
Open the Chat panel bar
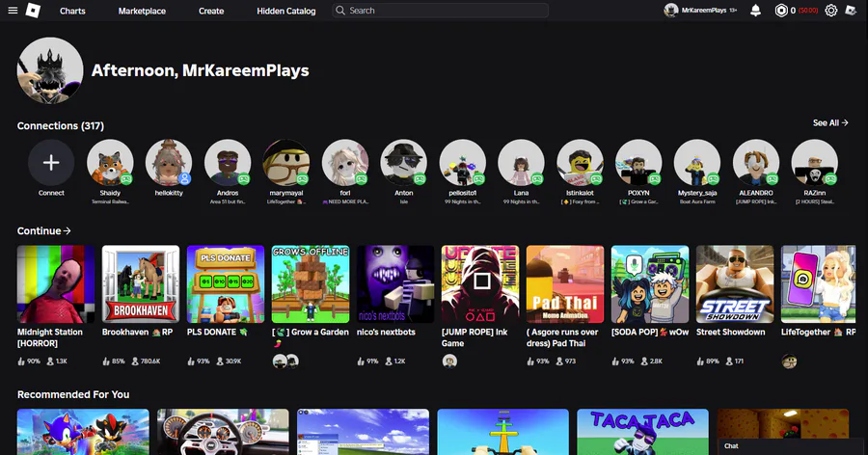[791, 445]
